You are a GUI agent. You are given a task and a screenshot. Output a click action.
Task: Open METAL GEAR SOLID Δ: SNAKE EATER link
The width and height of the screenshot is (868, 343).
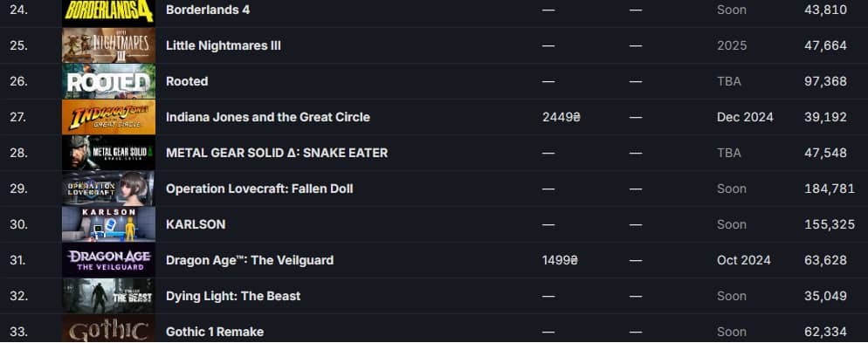(x=277, y=153)
